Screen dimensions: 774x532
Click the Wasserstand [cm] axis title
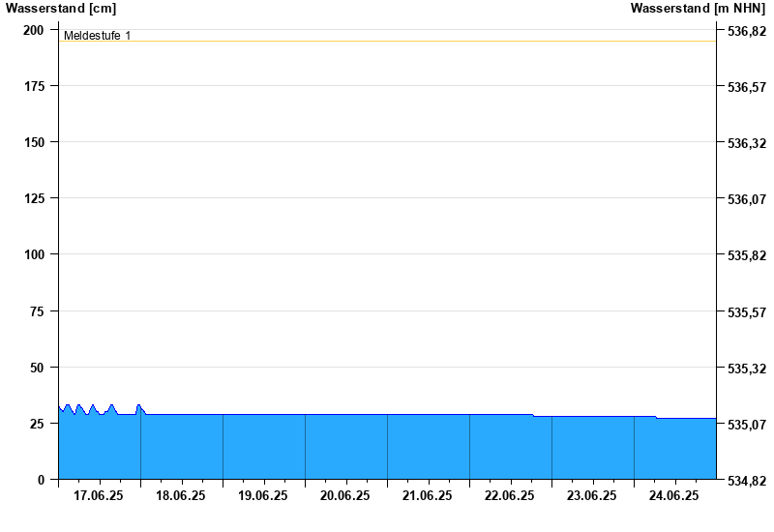click(x=60, y=9)
